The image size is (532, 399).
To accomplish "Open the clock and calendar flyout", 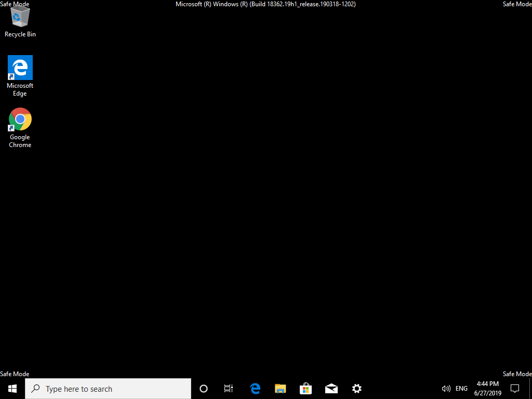I will pyautogui.click(x=487, y=388).
